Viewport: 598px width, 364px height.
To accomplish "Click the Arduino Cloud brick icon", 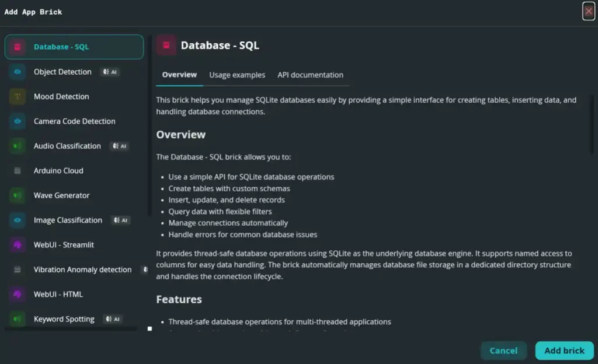I will (18, 171).
